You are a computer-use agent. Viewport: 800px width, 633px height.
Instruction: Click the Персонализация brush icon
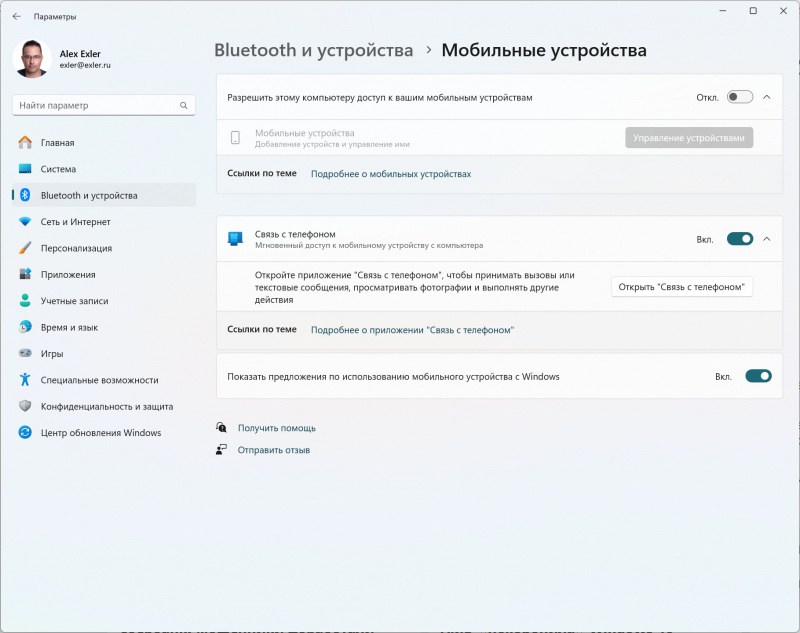[x=25, y=248]
